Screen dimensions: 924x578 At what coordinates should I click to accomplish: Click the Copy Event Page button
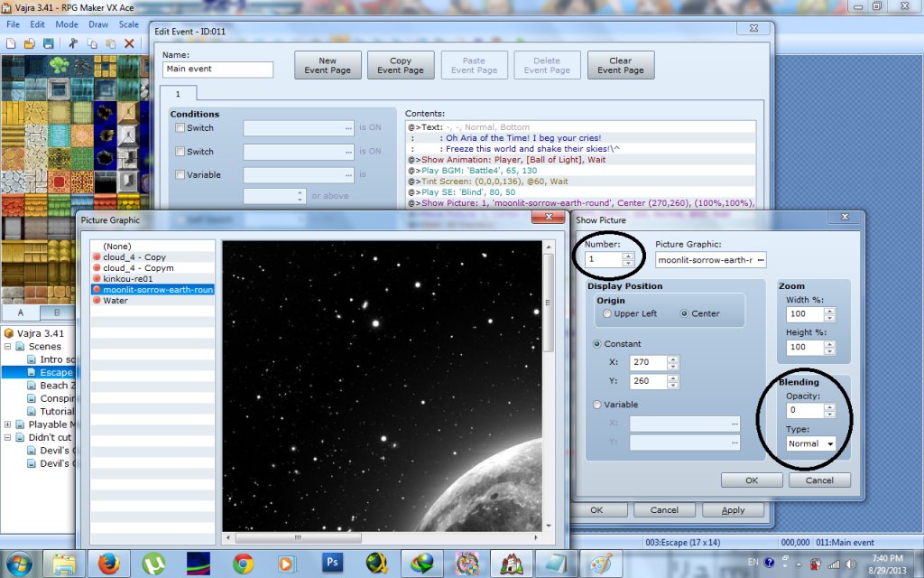click(401, 65)
